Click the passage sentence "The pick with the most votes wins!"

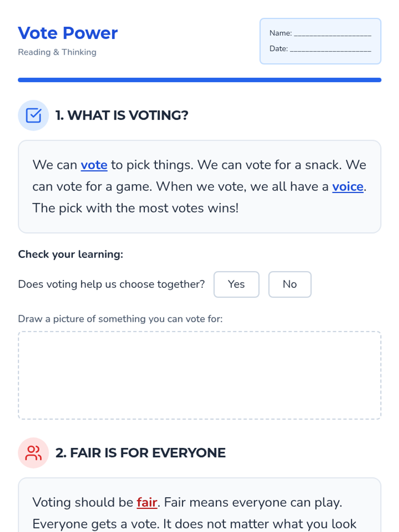135,208
